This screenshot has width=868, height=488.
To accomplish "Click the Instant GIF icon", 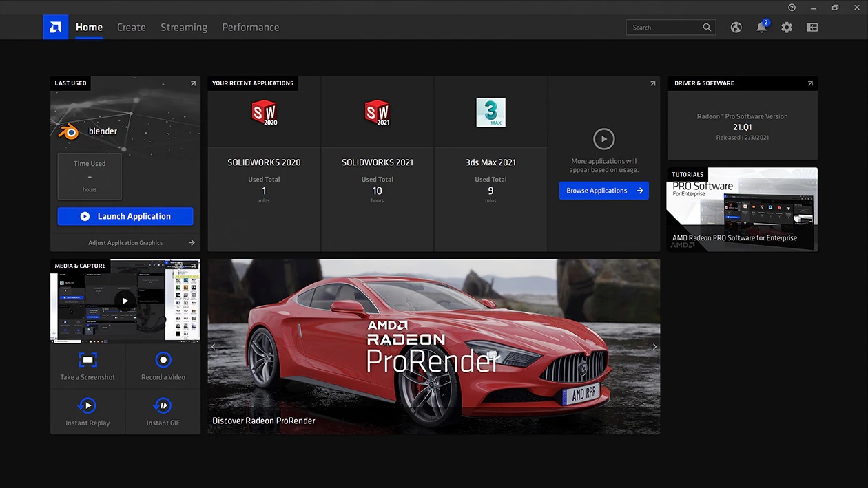I will 163,405.
